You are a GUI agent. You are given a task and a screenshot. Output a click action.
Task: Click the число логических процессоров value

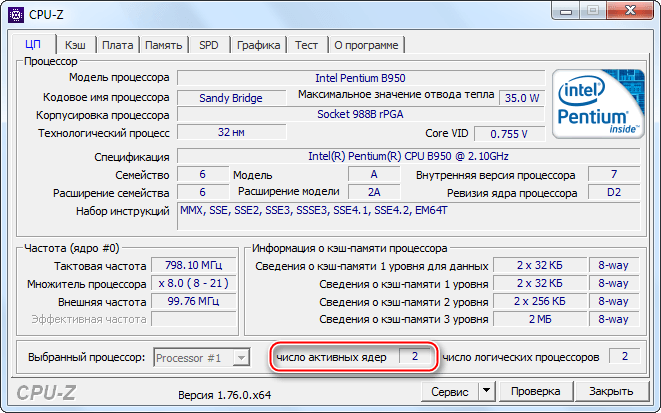(625, 356)
